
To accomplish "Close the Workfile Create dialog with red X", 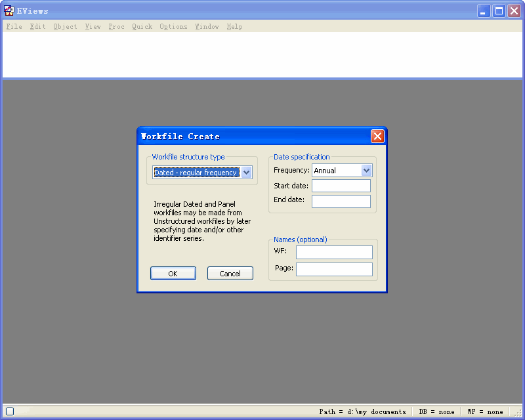I will coord(377,136).
